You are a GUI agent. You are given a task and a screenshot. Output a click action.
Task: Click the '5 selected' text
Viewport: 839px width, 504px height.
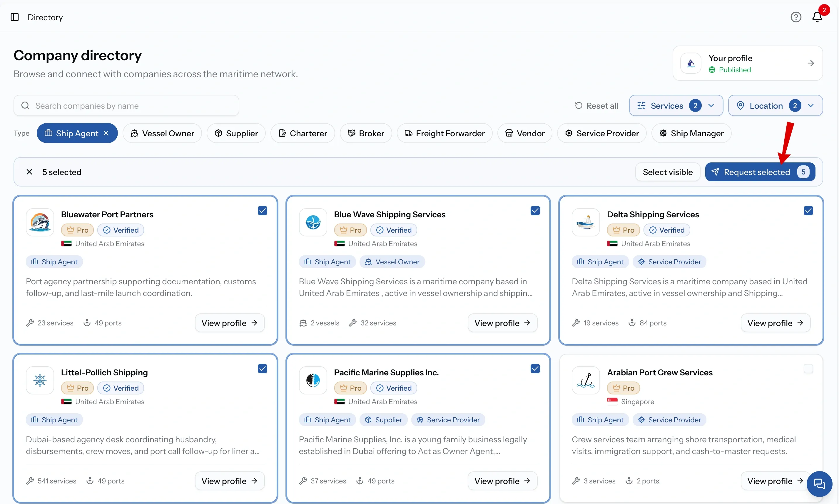(x=61, y=172)
